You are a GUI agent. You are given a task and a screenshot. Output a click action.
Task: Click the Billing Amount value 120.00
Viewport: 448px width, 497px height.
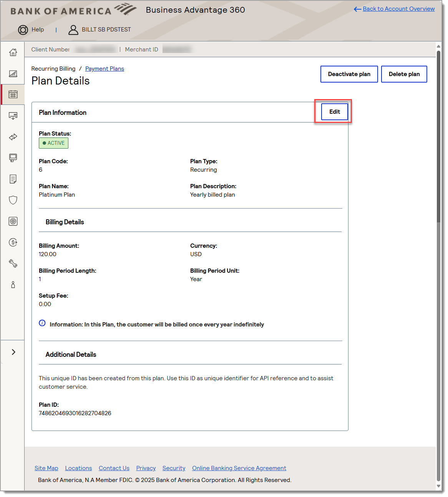48,254
